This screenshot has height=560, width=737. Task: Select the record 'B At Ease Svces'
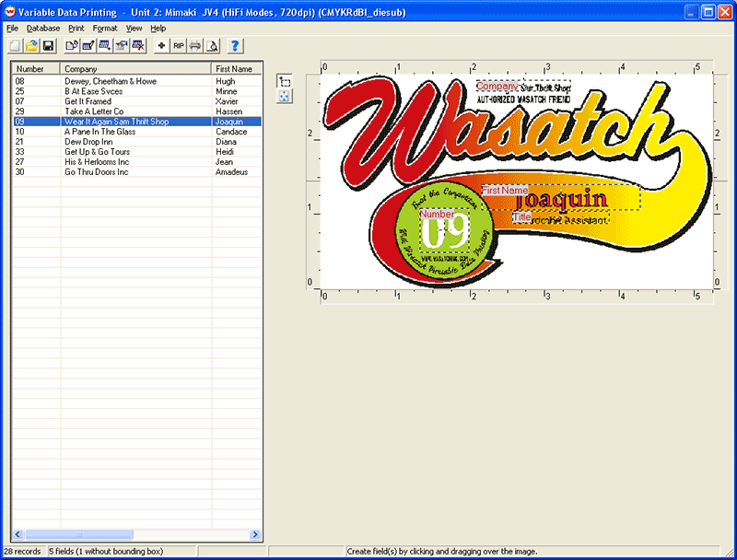pos(137,91)
